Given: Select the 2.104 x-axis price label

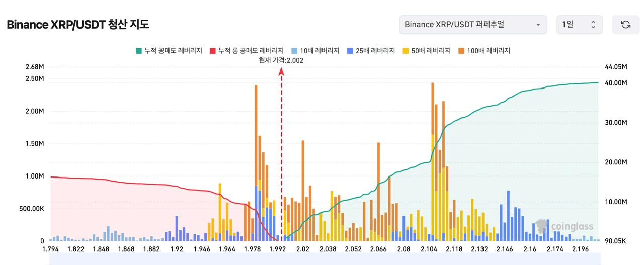Looking at the screenshot, I should [429, 249].
